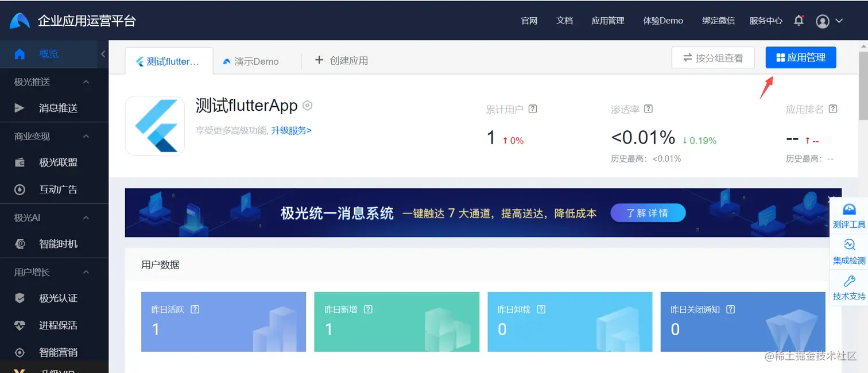The image size is (868, 373).
Task: Click 了解详情 on the banner
Action: point(648,213)
